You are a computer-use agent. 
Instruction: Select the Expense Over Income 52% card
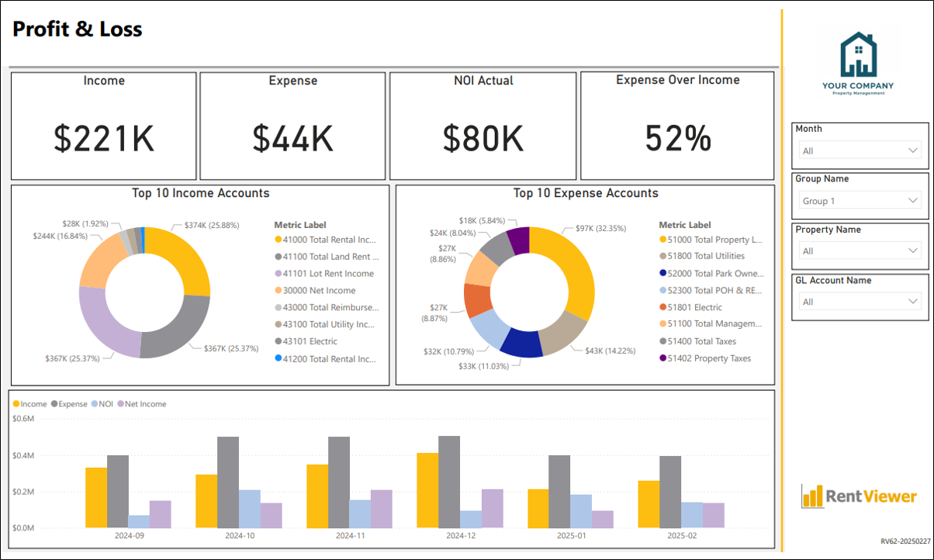tap(678, 126)
